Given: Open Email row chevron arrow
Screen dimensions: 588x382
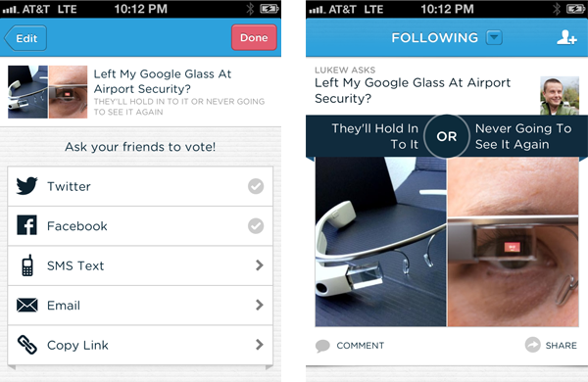Looking at the screenshot, I should (x=259, y=305).
